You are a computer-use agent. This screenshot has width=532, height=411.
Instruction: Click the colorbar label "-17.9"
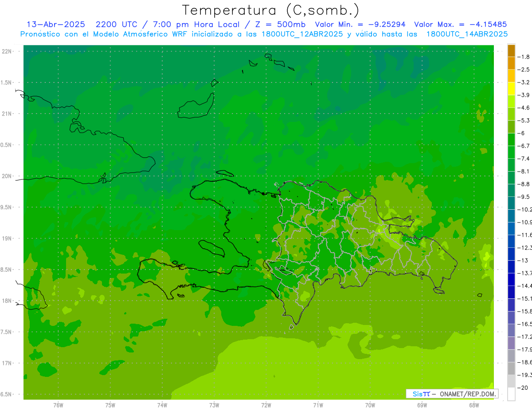(x=524, y=349)
